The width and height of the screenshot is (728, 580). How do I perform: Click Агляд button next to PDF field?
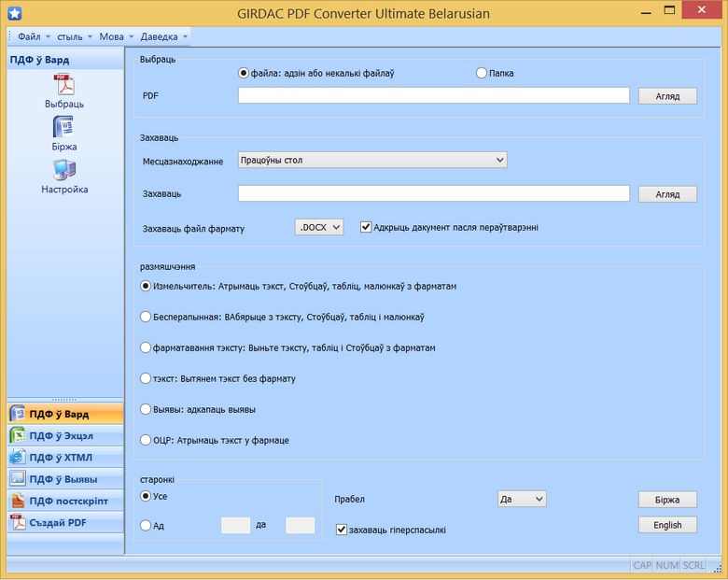coord(667,96)
